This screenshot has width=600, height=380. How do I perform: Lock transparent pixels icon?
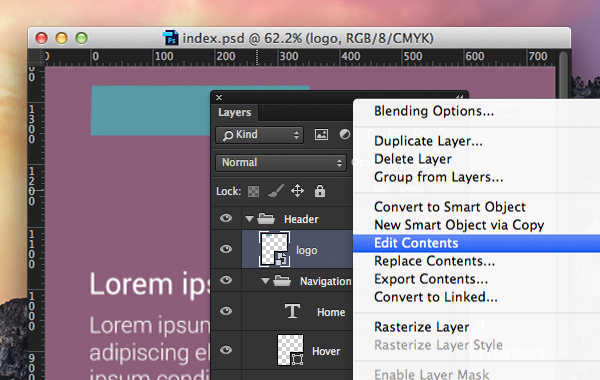(x=253, y=191)
